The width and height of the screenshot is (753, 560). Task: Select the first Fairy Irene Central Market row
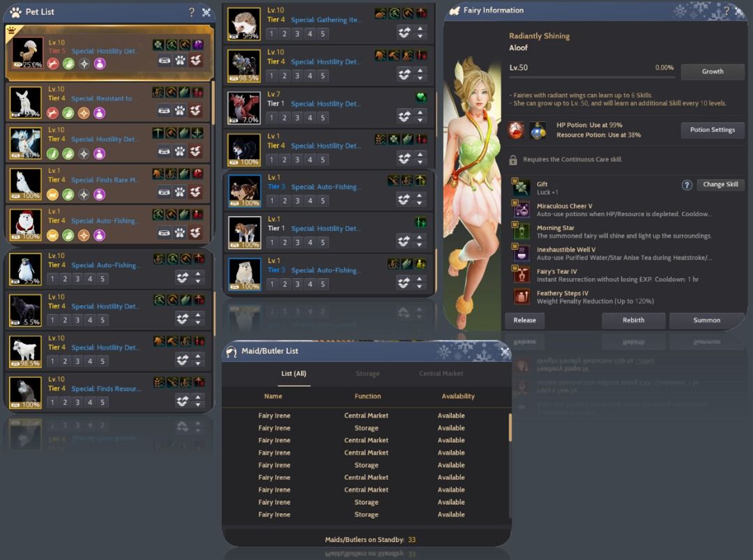tap(366, 416)
